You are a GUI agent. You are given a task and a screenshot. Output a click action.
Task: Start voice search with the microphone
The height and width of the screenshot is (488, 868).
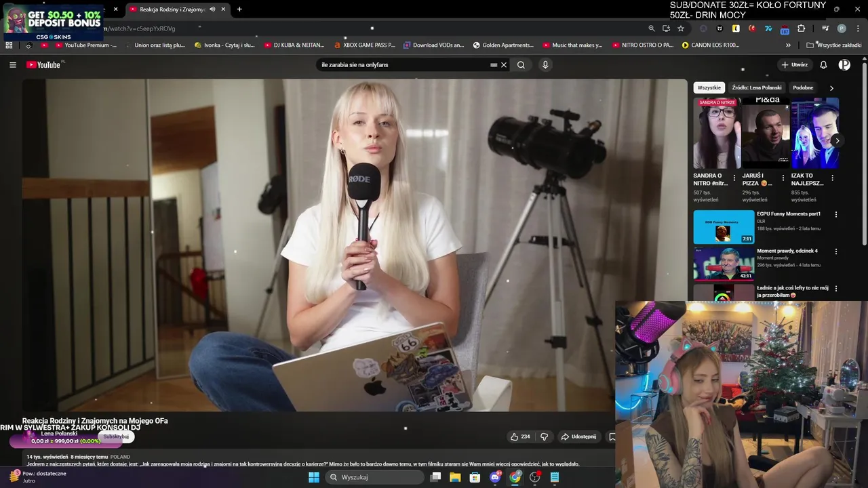pos(545,65)
